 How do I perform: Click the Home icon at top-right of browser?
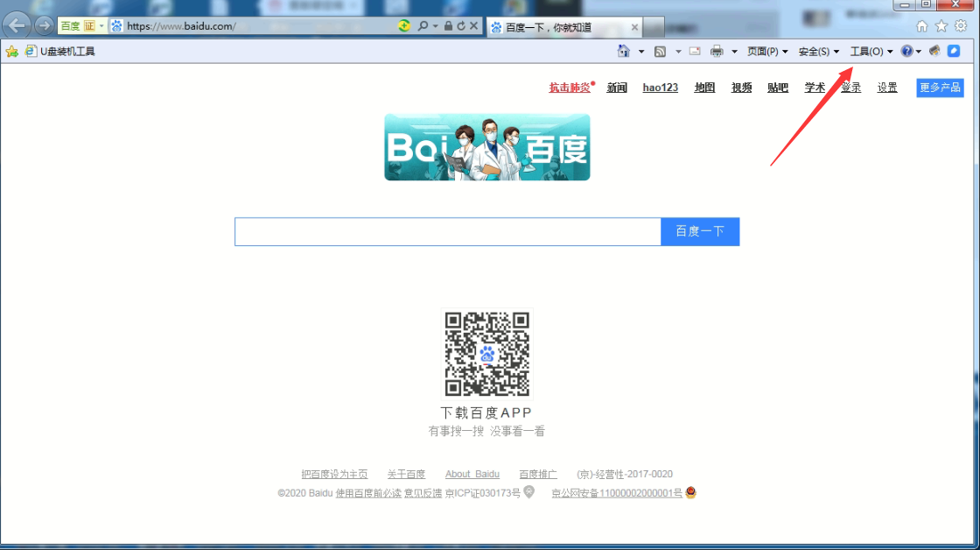(922, 25)
